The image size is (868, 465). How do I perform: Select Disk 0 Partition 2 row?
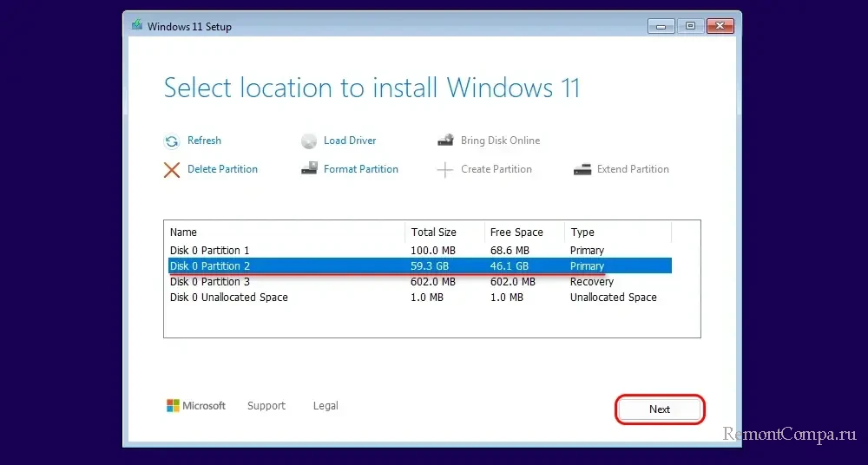[419, 265]
